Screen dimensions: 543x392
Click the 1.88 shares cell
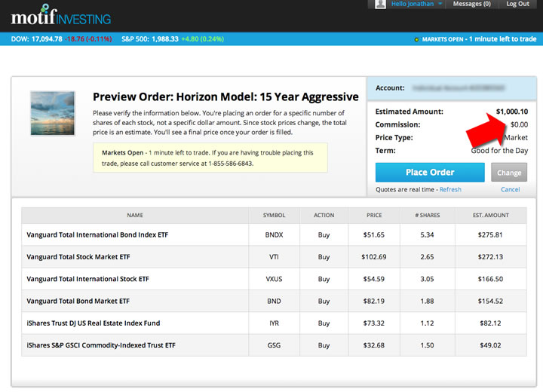pos(427,302)
